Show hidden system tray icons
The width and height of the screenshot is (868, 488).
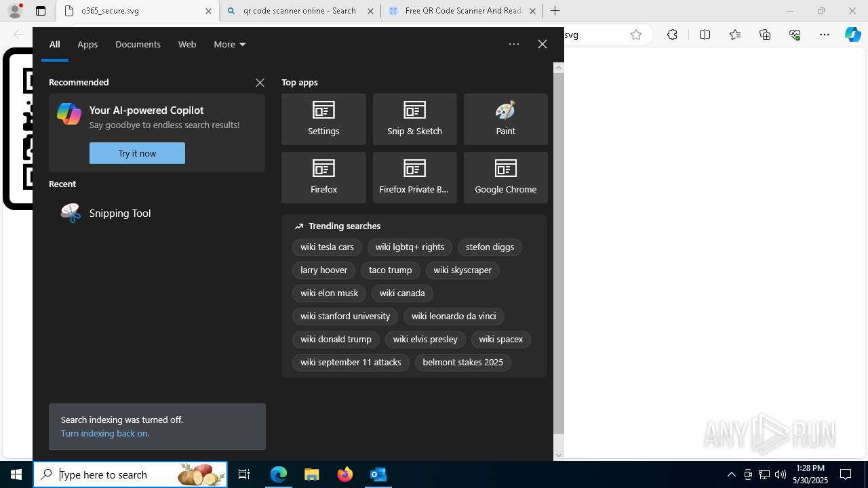coord(731,474)
